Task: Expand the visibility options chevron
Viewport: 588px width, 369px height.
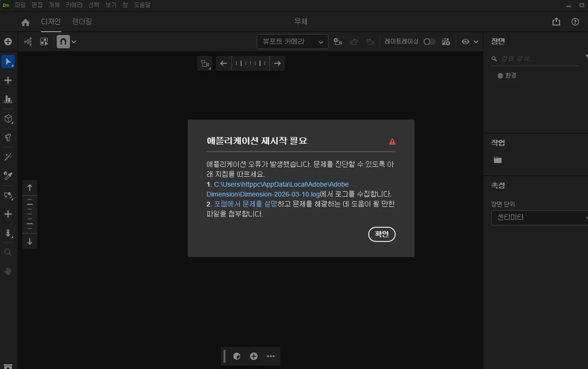Action: [476, 42]
